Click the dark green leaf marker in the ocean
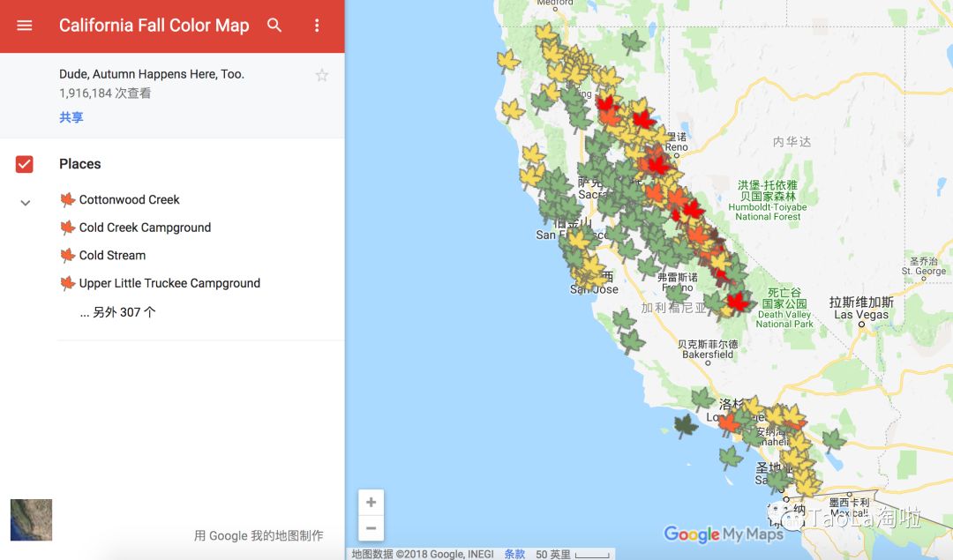The image size is (953, 560). coord(686,426)
